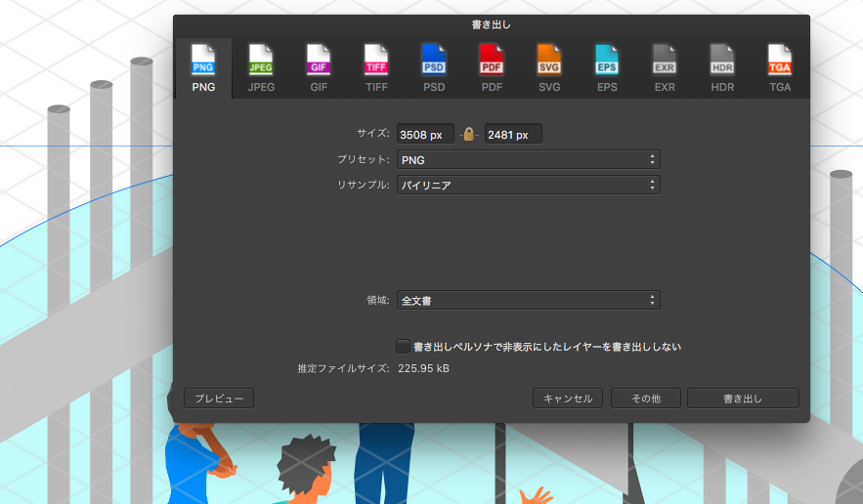Choose the HDR export format
The height and width of the screenshot is (504, 863).
722,68
